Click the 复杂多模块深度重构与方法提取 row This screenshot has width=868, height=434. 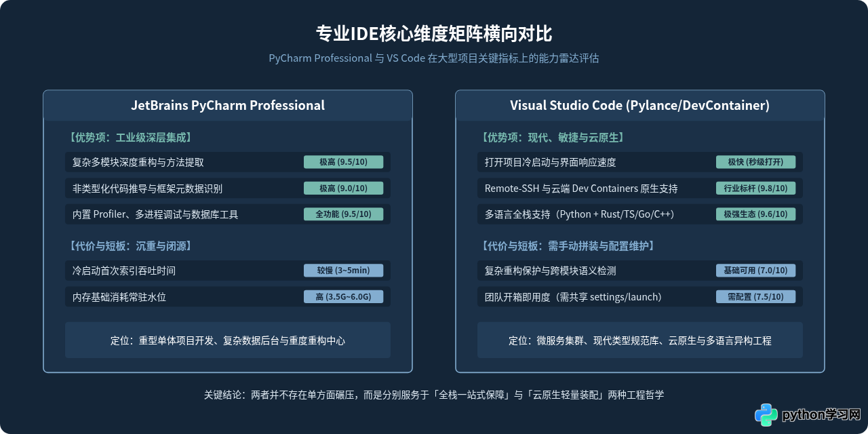pos(228,162)
